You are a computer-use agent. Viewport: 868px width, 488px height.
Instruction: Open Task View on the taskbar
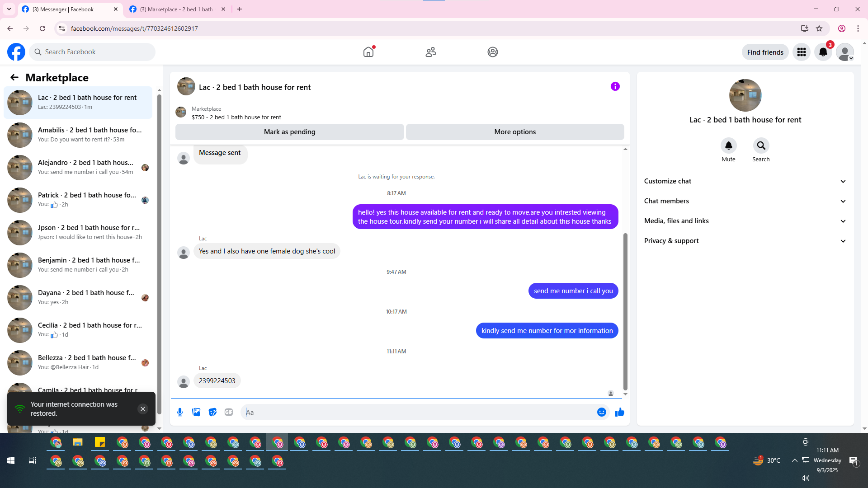33,460
